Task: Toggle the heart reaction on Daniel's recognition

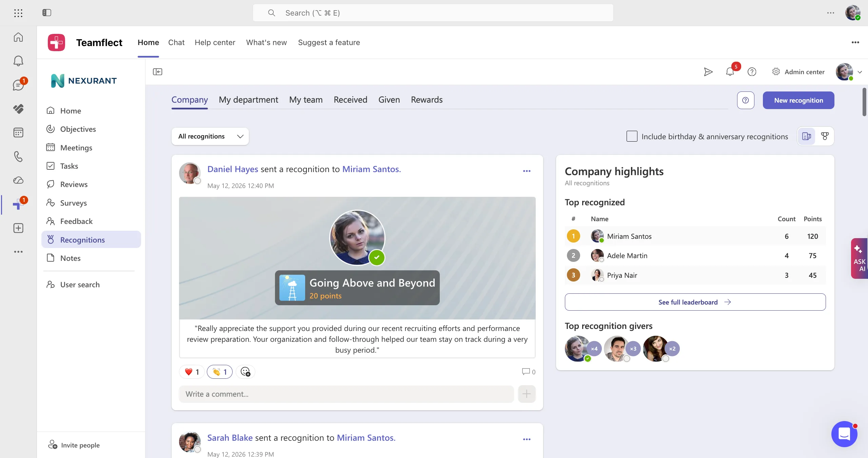Action: click(192, 372)
